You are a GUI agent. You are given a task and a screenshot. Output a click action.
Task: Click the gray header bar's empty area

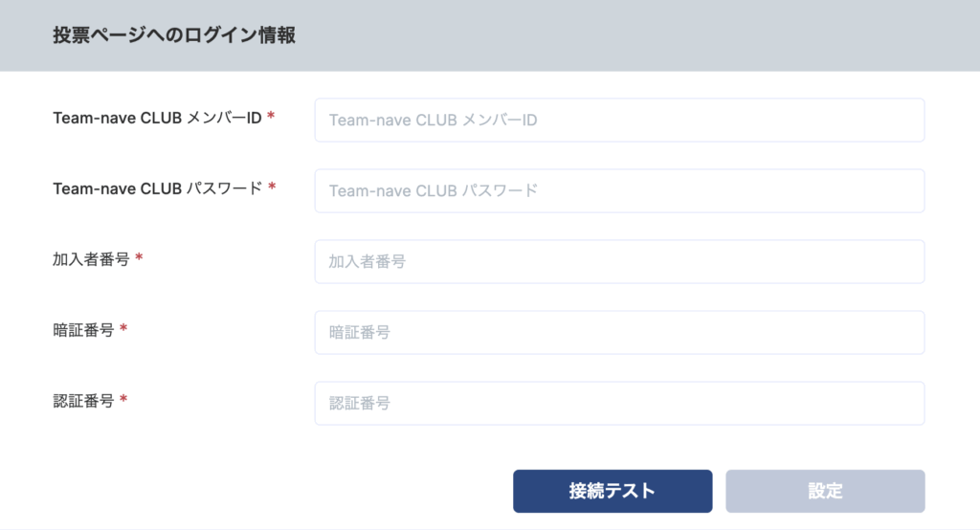pos(625,35)
